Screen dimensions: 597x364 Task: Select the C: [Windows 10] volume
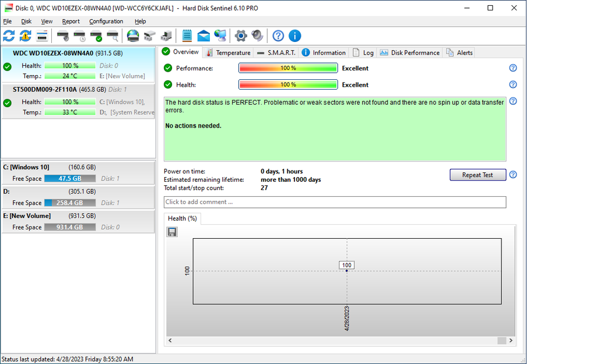[x=78, y=172]
